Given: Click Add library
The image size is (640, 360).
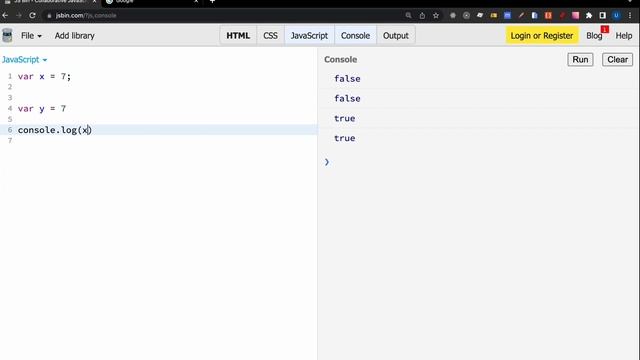Looking at the screenshot, I should (75, 36).
